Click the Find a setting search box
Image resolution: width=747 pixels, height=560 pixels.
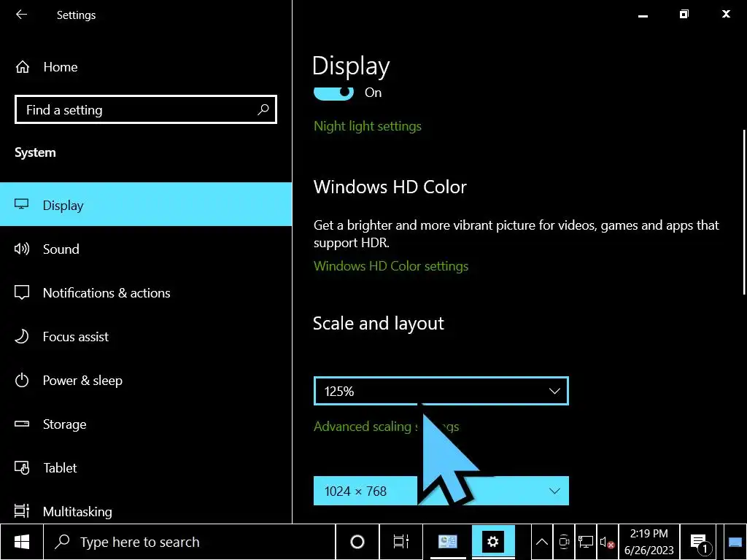tap(146, 109)
